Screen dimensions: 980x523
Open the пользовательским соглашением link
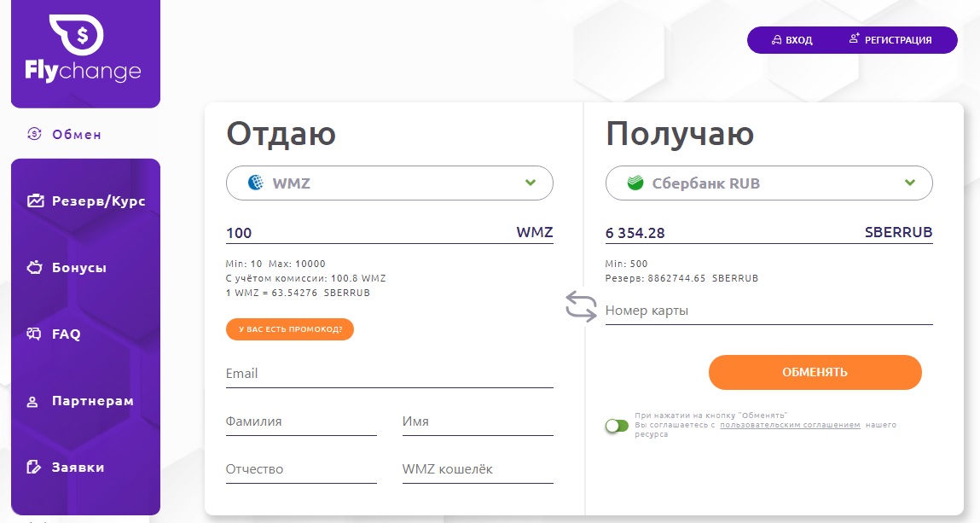point(790,424)
